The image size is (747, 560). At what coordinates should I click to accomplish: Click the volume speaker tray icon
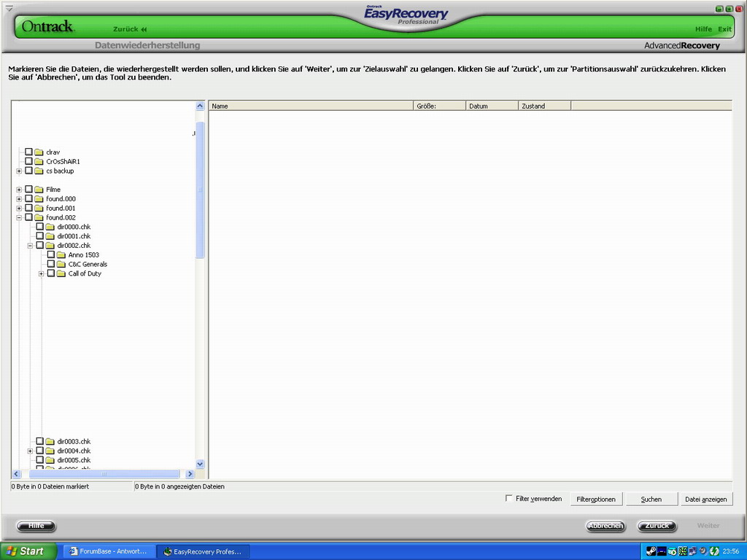pos(703,551)
